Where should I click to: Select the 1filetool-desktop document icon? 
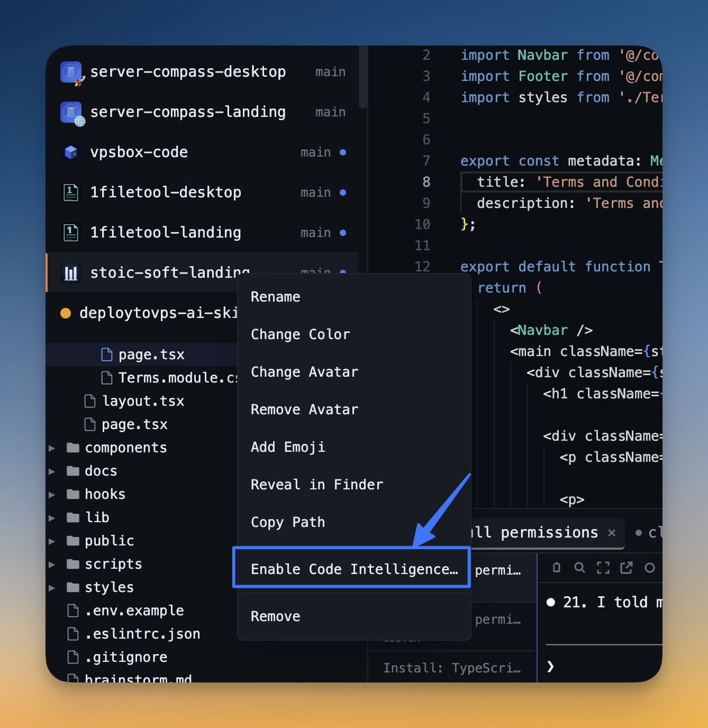point(70,192)
